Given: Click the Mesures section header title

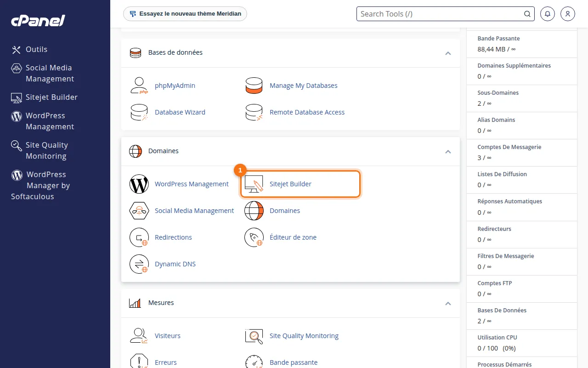Looking at the screenshot, I should point(161,303).
